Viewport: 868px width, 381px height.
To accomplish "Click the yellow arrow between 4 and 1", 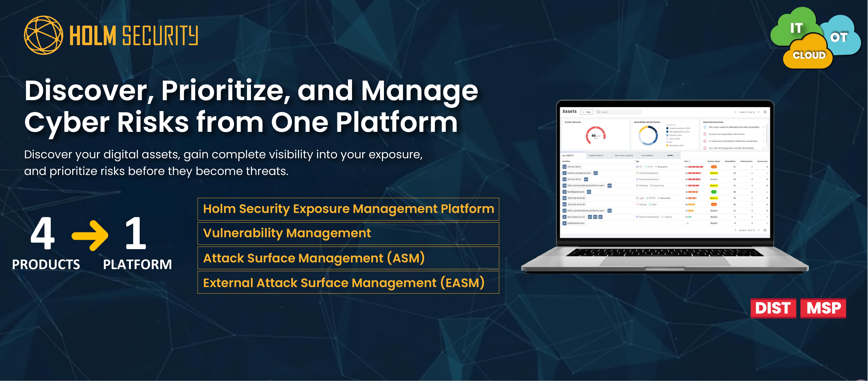I will (90, 235).
